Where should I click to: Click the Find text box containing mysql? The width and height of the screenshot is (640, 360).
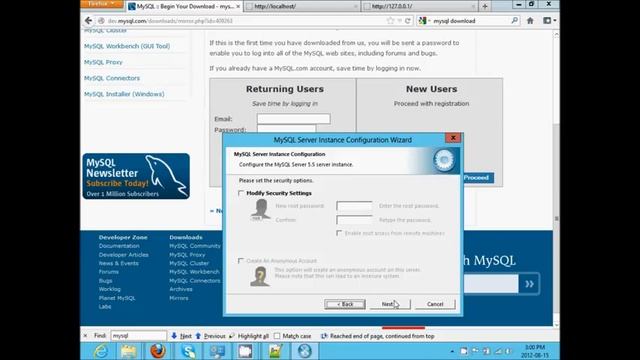[138, 336]
